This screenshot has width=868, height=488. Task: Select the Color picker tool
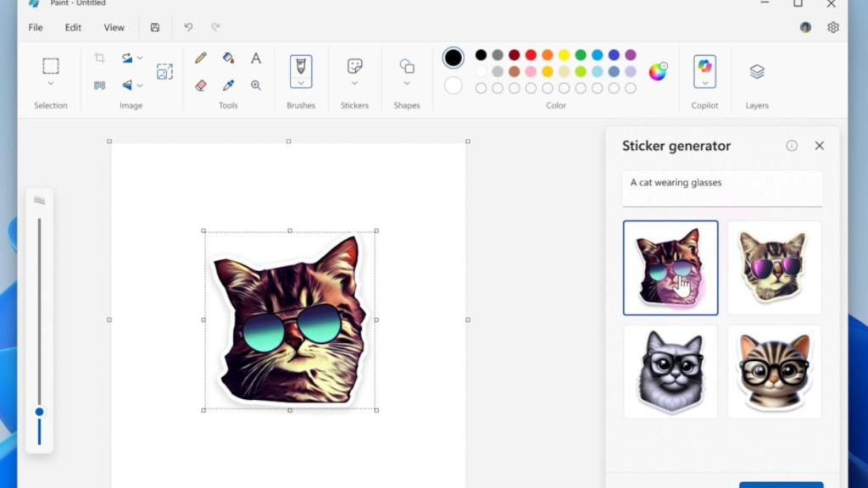(227, 85)
